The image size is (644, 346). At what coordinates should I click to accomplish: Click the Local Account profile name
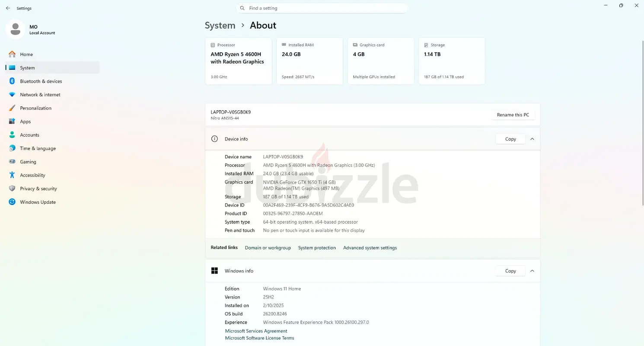click(42, 33)
